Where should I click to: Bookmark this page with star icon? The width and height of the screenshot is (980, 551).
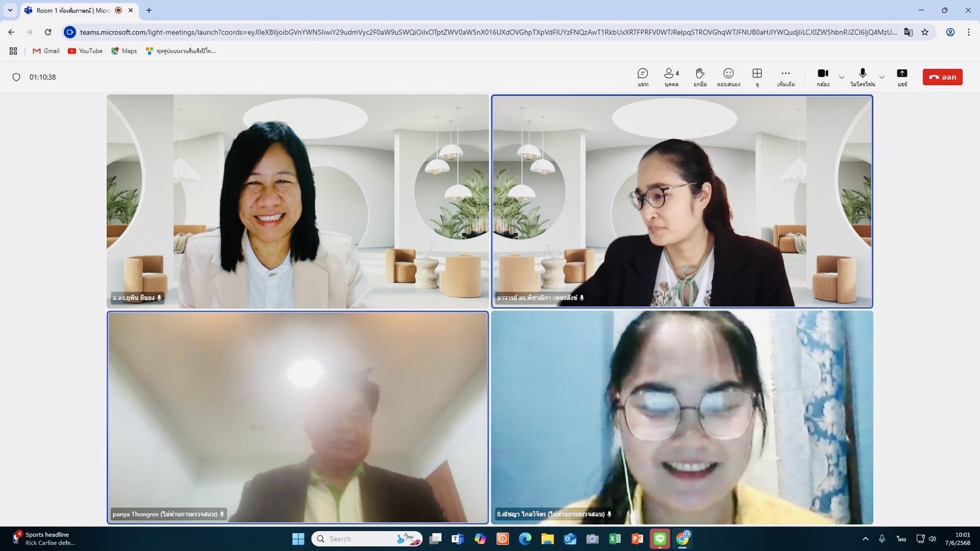click(925, 32)
